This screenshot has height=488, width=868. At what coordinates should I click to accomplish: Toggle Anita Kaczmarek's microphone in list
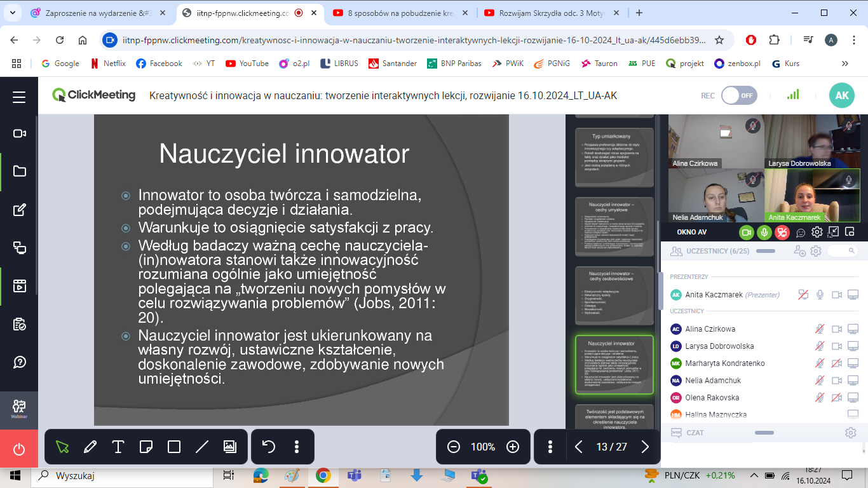click(x=820, y=295)
